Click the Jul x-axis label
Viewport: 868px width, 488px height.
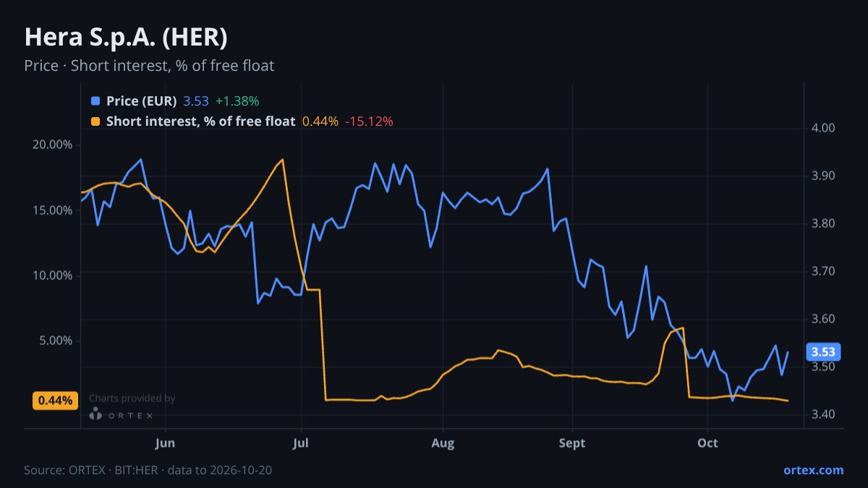tap(301, 443)
